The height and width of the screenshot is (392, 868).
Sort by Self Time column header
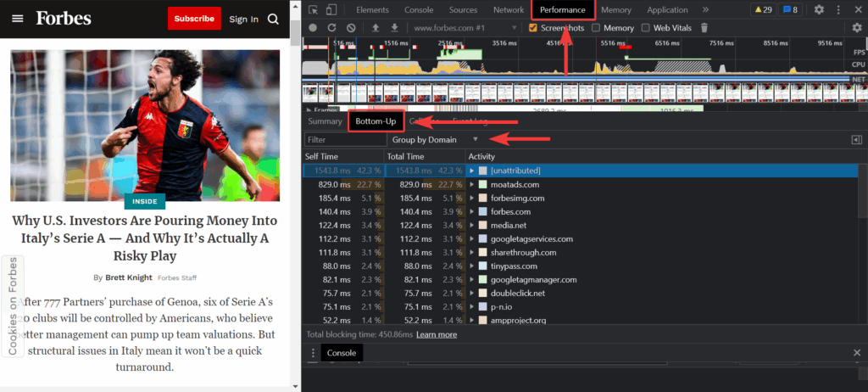click(x=344, y=156)
